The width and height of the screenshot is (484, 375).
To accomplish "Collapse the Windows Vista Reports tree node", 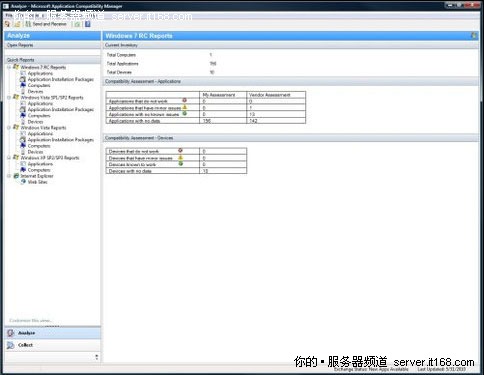I will click(9, 128).
